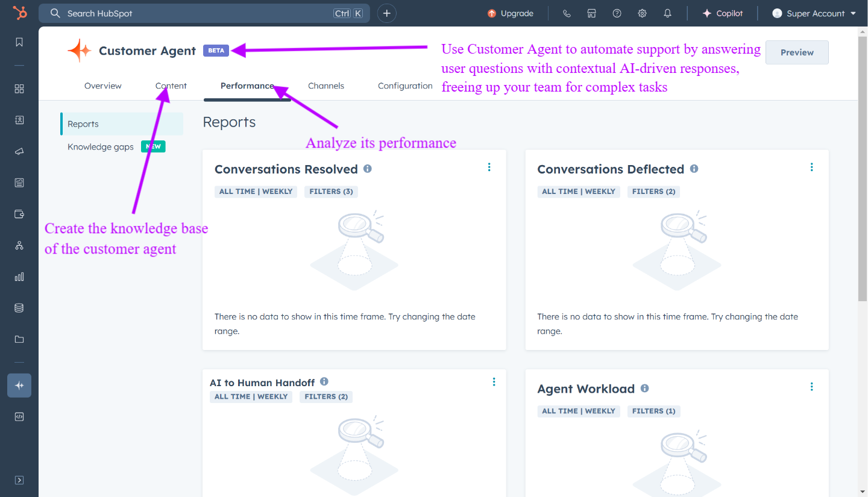
Task: Open the Marketplace icon in top bar
Action: [591, 13]
